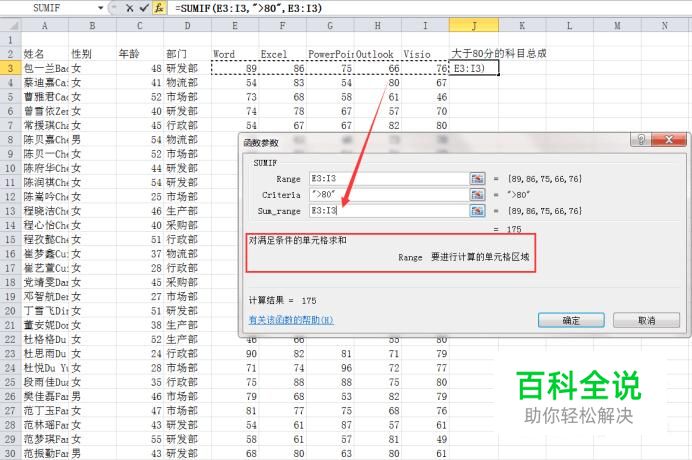Screen dimensions: 692x460
Task: Collapse dialog via Sum_range field selector icon
Action: click(x=477, y=211)
